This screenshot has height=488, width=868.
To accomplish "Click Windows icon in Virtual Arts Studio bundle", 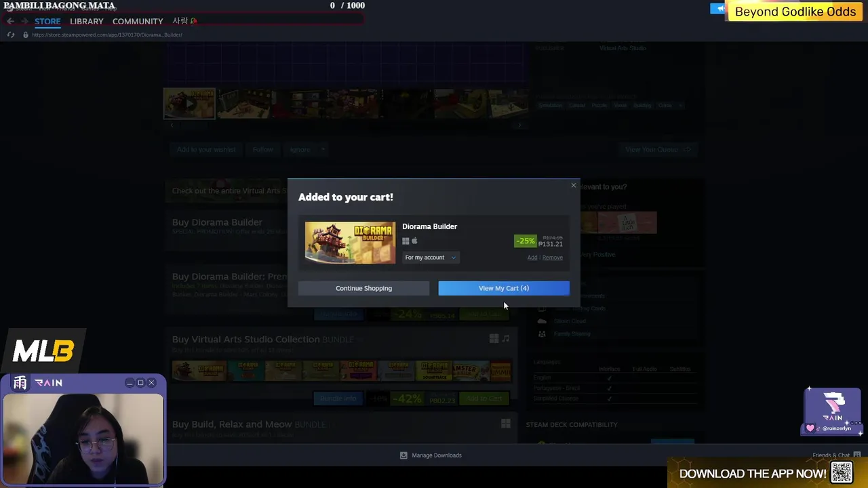I will pyautogui.click(x=494, y=338).
